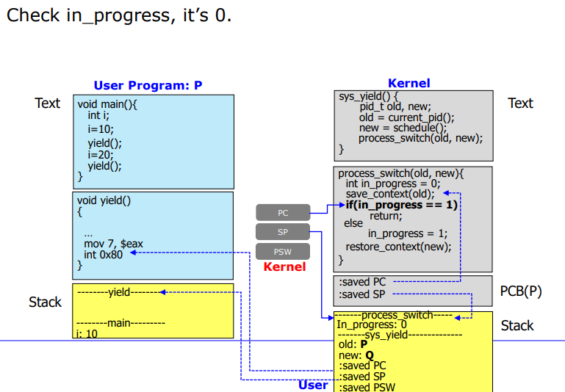Click the 'void yield()' function header
Image resolution: width=565 pixels, height=392 pixels.
[x=104, y=200]
